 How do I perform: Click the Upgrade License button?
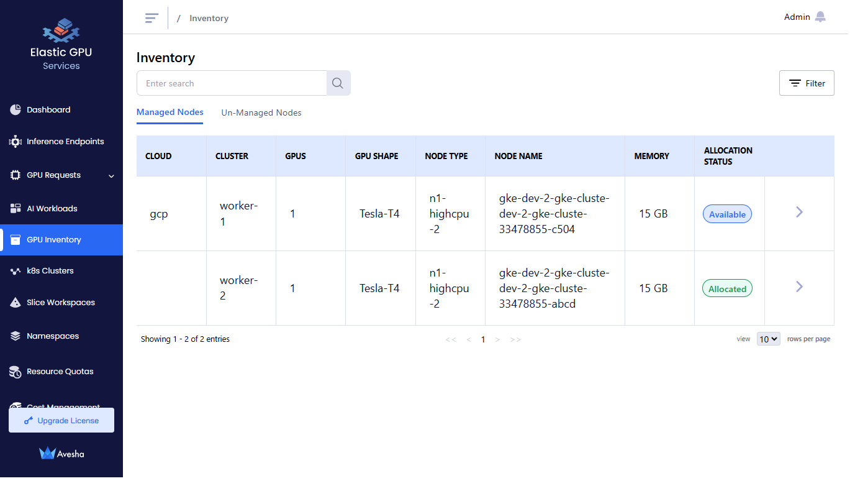pyautogui.click(x=61, y=421)
